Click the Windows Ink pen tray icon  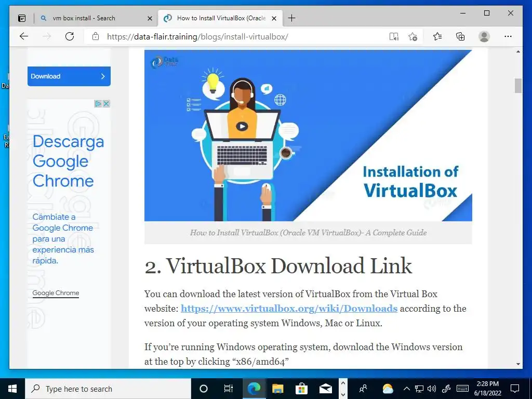[446, 389]
